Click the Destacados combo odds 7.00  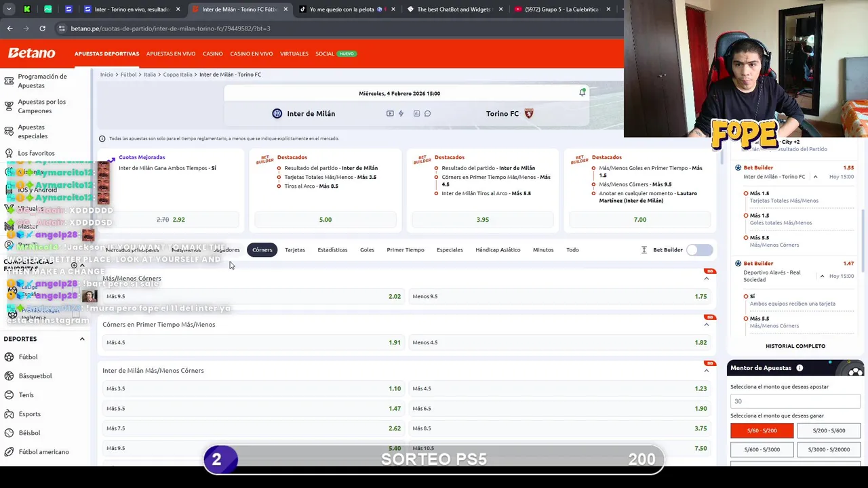[640, 220]
